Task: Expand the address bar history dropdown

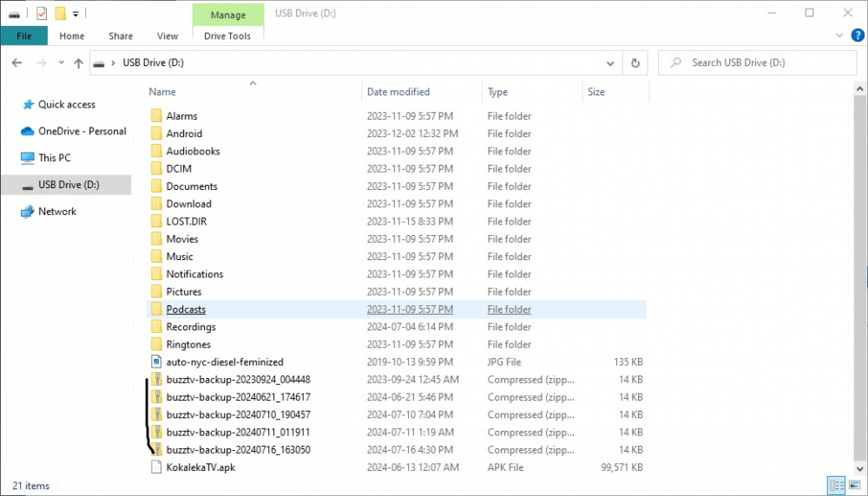Action: (611, 63)
